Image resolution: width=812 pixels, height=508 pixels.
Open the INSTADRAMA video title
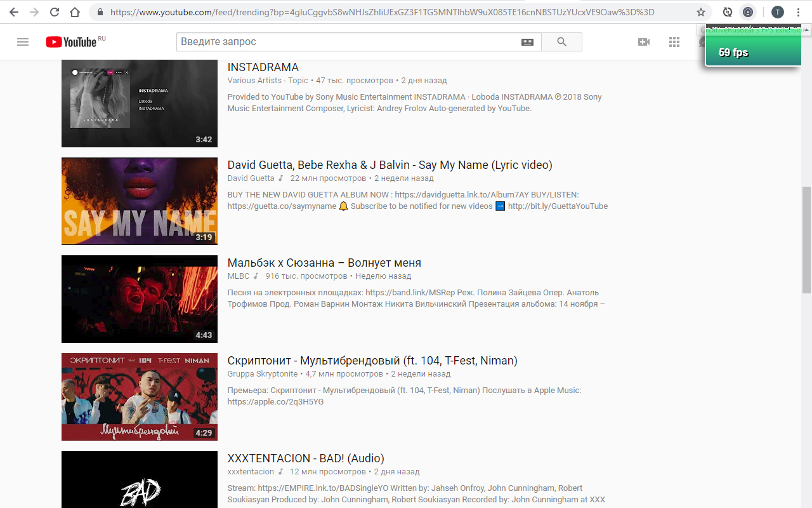click(x=263, y=67)
